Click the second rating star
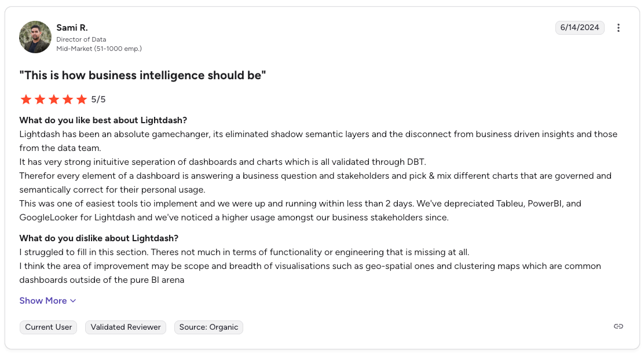The image size is (644, 354). 40,99
